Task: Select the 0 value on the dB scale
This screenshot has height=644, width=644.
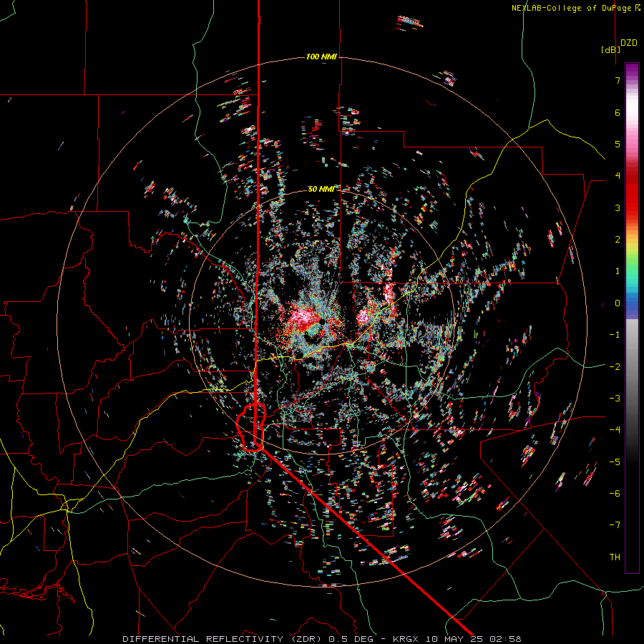Action: 618,303
